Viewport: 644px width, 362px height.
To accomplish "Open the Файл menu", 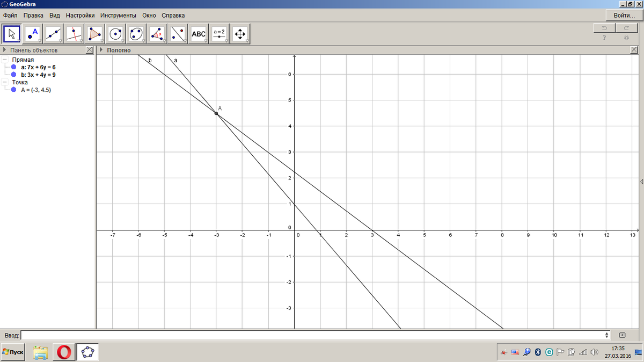I will 10,16.
